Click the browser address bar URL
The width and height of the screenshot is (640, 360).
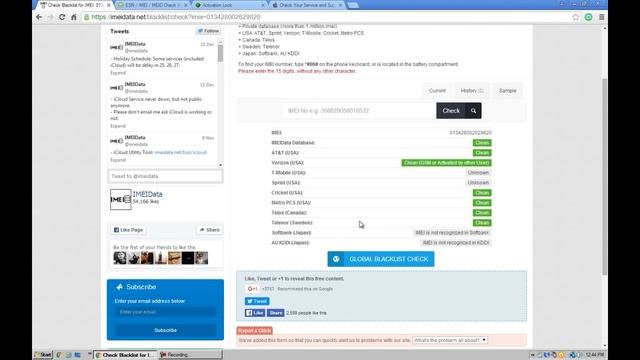coord(176,17)
